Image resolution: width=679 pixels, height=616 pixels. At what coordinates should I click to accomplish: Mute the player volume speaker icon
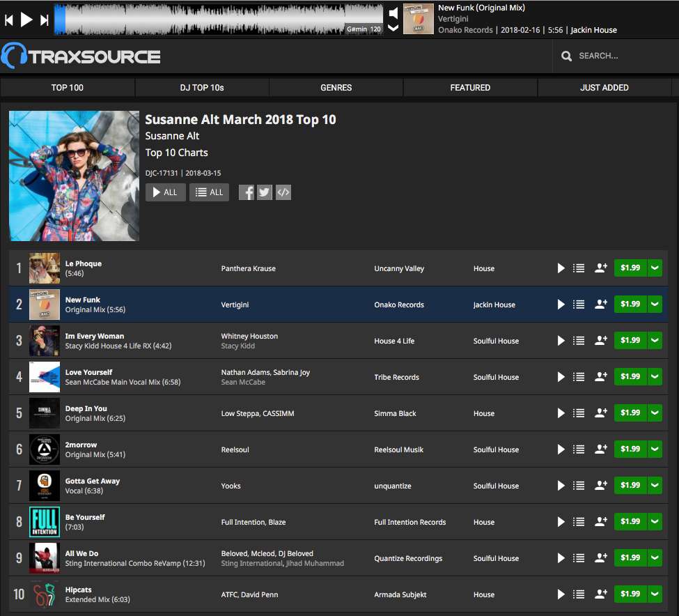point(393,13)
